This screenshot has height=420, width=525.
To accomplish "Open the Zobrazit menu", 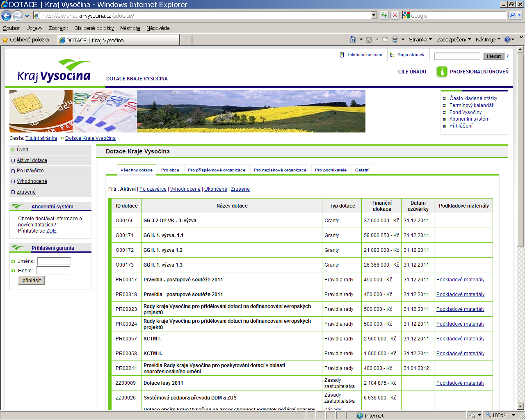I will coord(58,28).
